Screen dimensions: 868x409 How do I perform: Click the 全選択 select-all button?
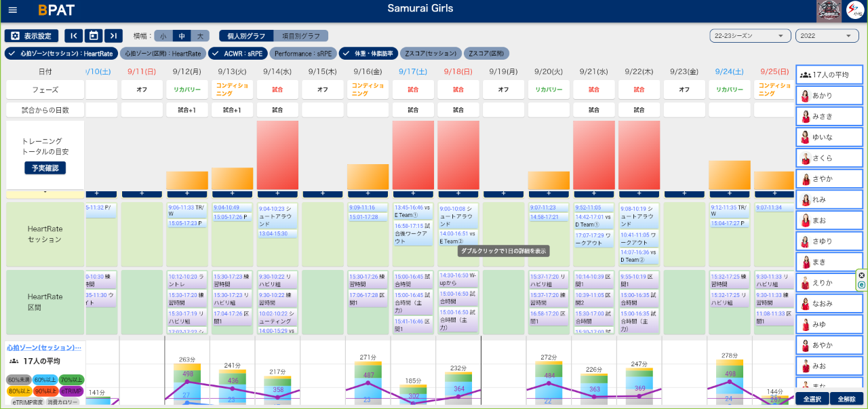pos(812,399)
